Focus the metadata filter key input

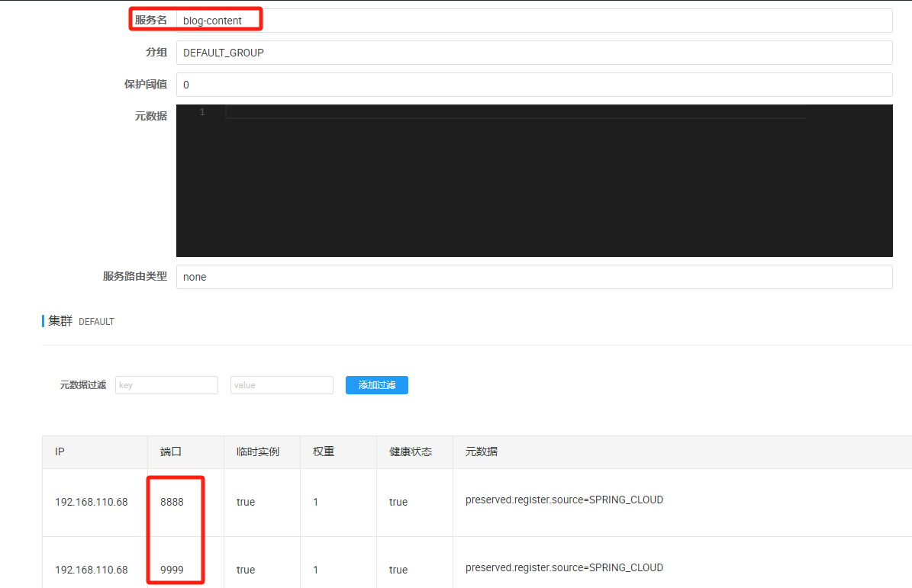click(166, 385)
